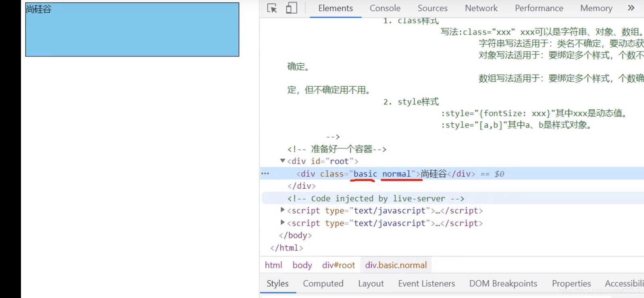Click the '写法:class="xxx"' comment text
This screenshot has height=298, width=644.
[478, 32]
